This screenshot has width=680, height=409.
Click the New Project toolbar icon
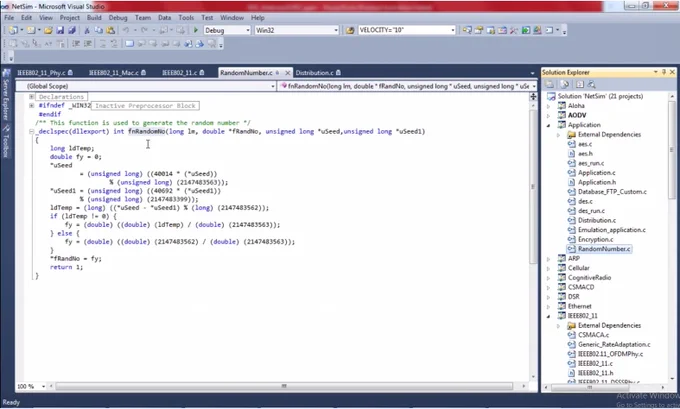pyautogui.click(x=13, y=30)
